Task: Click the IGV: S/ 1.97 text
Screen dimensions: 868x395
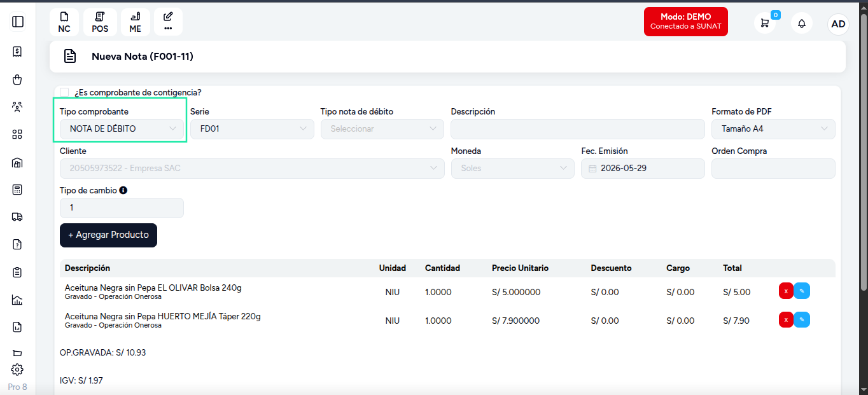Action: tap(81, 380)
